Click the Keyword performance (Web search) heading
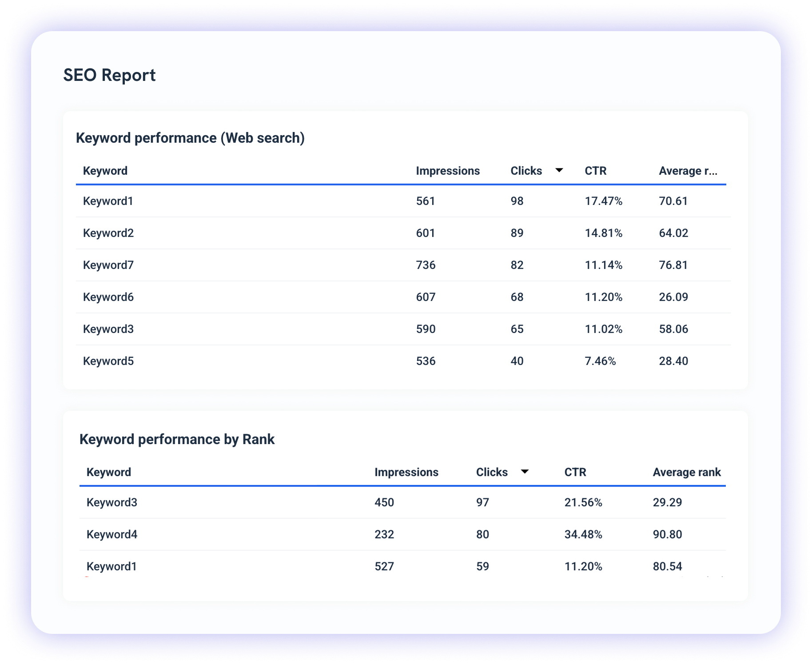 pyautogui.click(x=191, y=138)
